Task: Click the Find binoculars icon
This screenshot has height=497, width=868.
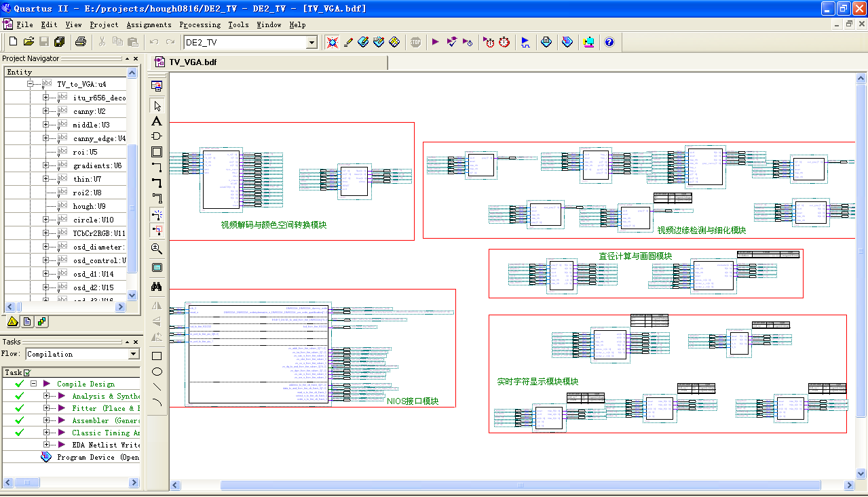Action: pyautogui.click(x=157, y=287)
